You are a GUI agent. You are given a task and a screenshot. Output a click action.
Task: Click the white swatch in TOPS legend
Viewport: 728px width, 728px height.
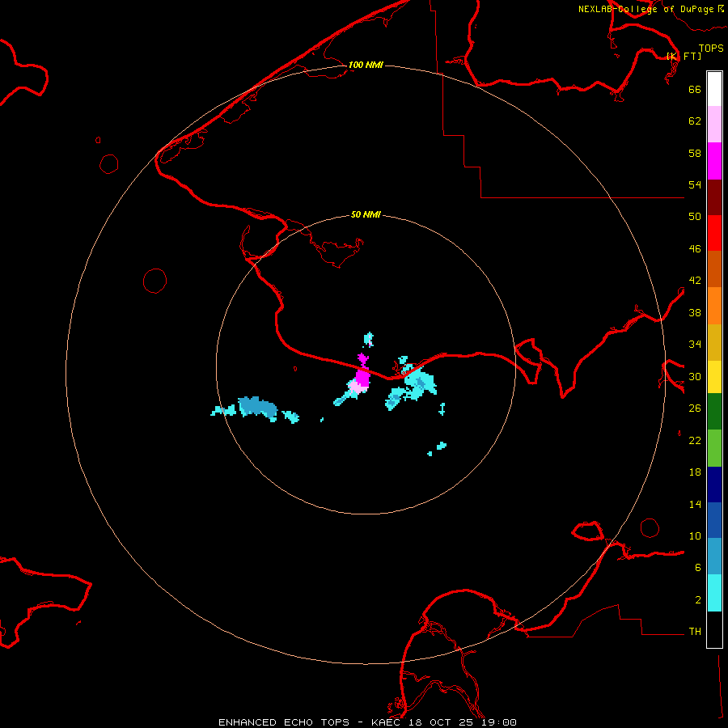(x=714, y=89)
